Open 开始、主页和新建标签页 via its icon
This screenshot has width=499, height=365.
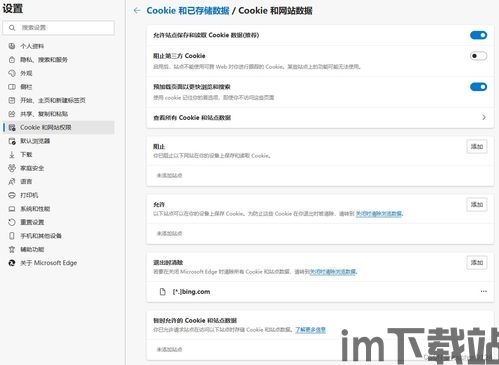(12, 100)
